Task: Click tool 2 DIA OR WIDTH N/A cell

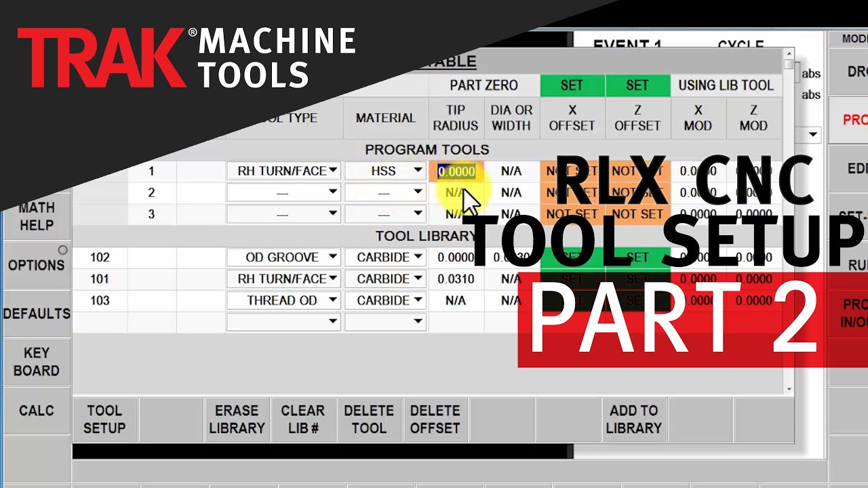Action: pos(511,193)
